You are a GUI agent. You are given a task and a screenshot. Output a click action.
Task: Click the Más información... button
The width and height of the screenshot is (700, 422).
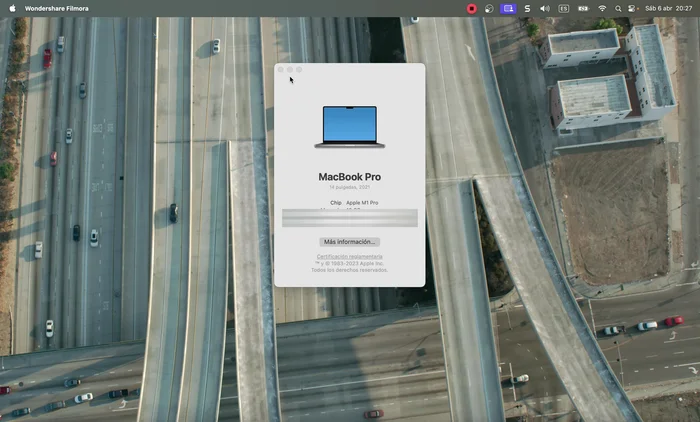pos(349,242)
